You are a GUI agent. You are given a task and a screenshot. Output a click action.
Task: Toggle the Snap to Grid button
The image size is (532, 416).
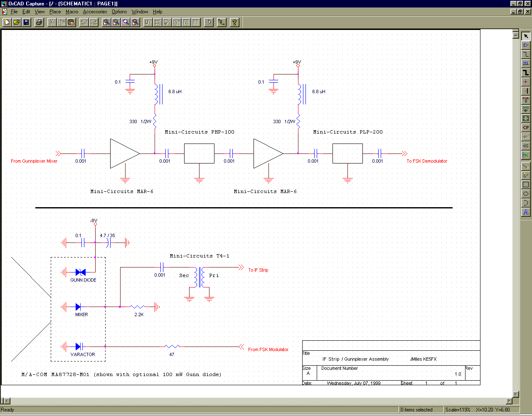pyautogui.click(x=209, y=22)
